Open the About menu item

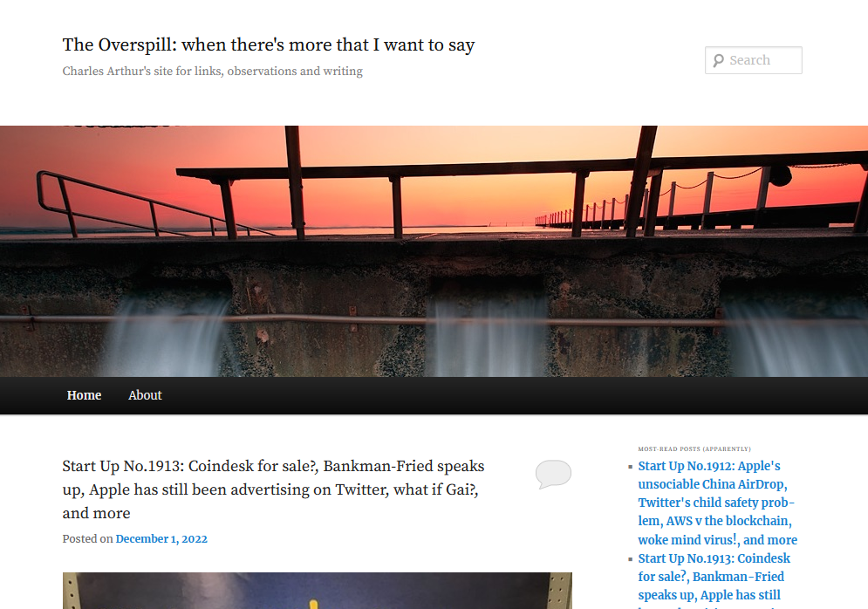pos(145,395)
